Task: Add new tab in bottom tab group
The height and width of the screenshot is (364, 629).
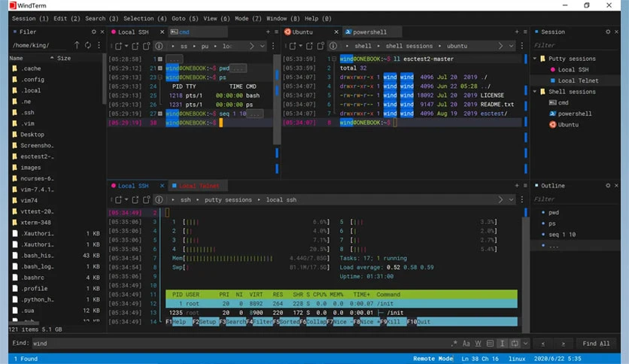Action: [x=517, y=186]
